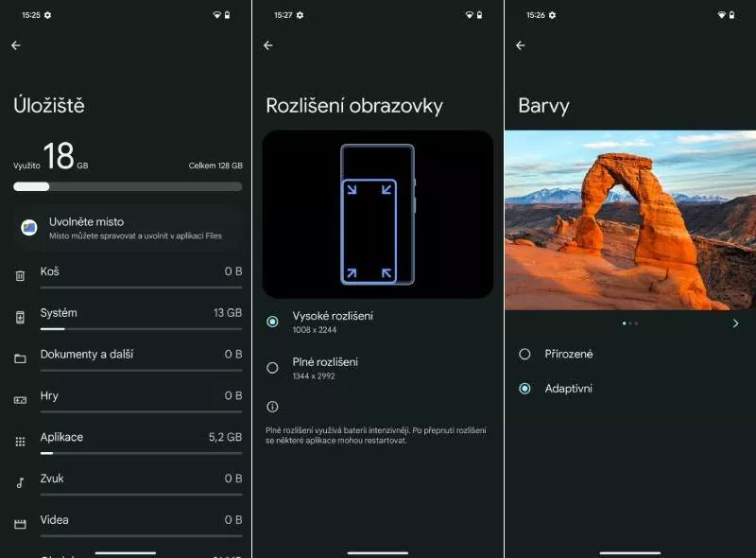Select Plné rozlišení radio button
This screenshot has height=558, width=756.
pyautogui.click(x=272, y=368)
